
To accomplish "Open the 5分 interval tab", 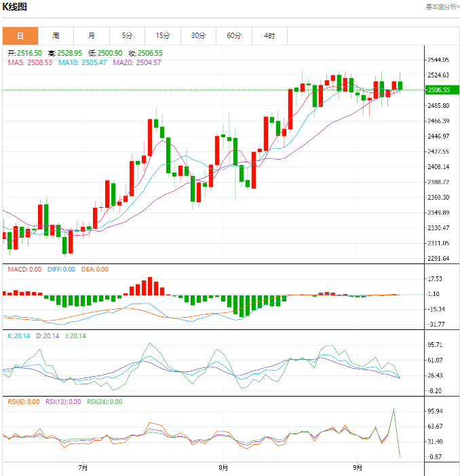I will (x=127, y=36).
